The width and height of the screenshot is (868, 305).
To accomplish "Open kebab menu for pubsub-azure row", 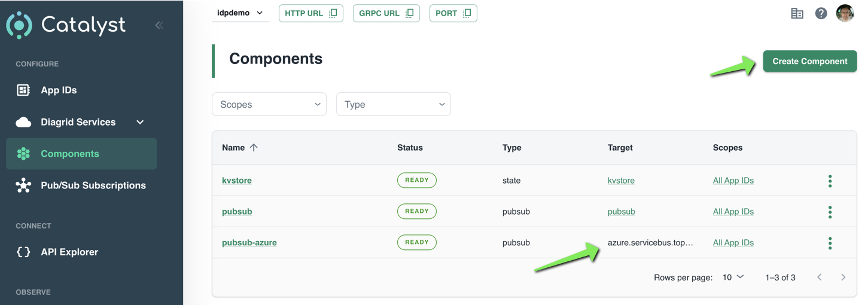I will click(x=830, y=243).
